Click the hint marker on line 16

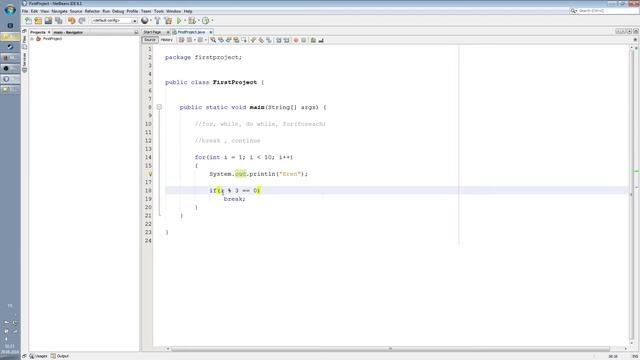point(150,174)
